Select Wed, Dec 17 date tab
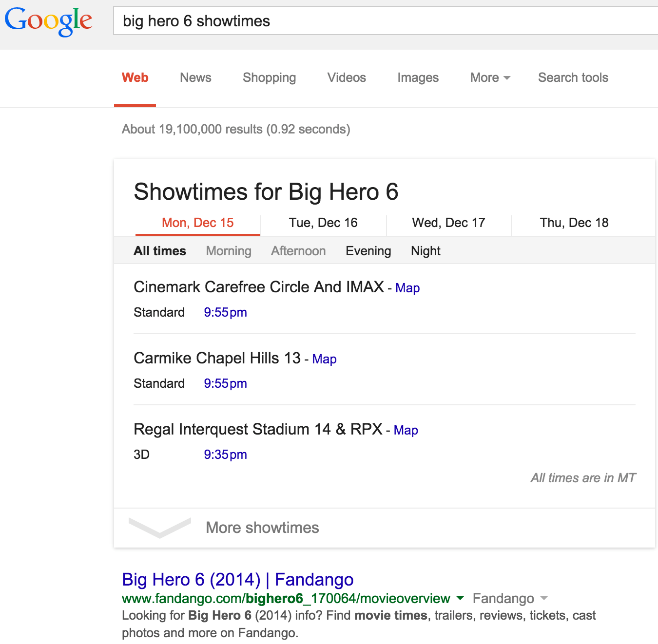The width and height of the screenshot is (658, 644). point(449,223)
